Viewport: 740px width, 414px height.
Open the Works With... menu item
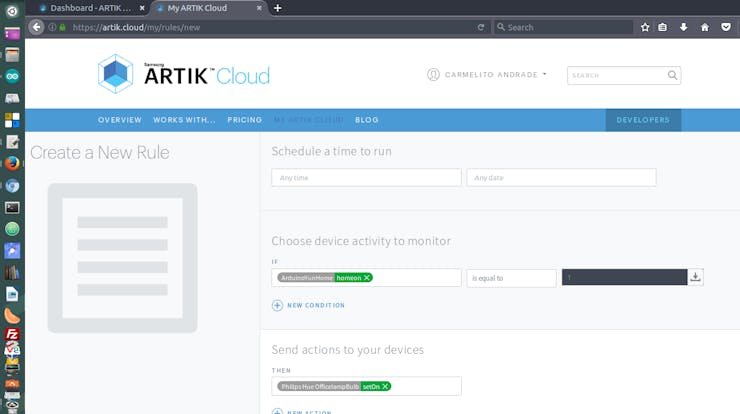point(184,120)
